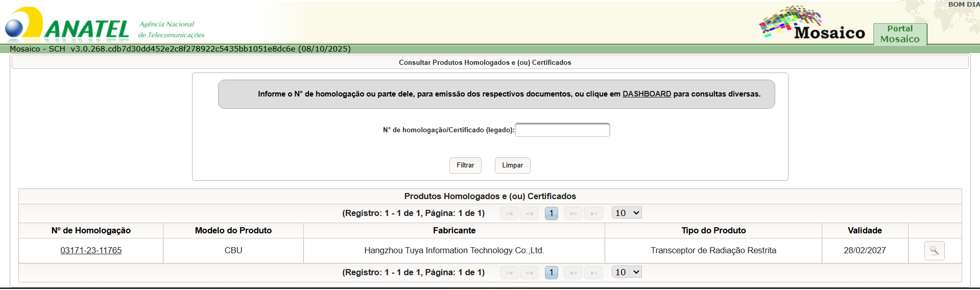The width and height of the screenshot is (980, 290).
Task: Sort by Nº de Homologação column header
Action: [91, 230]
